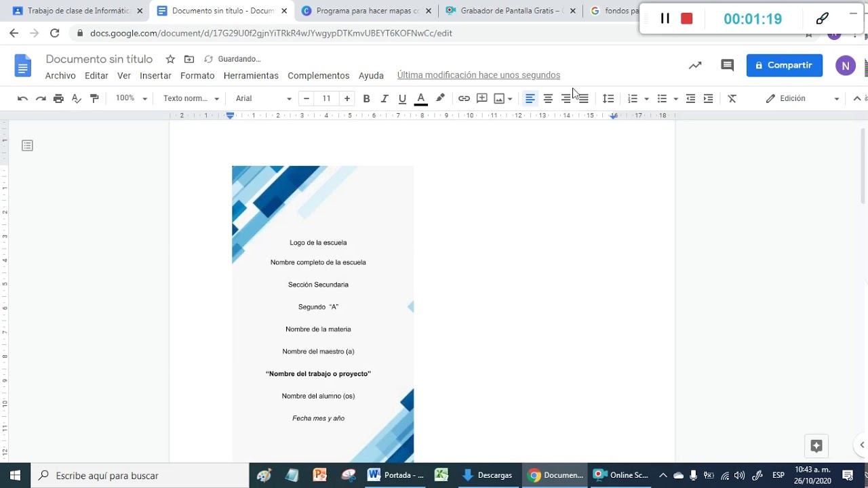Open the text color picker
868x488 pixels.
[x=420, y=98]
